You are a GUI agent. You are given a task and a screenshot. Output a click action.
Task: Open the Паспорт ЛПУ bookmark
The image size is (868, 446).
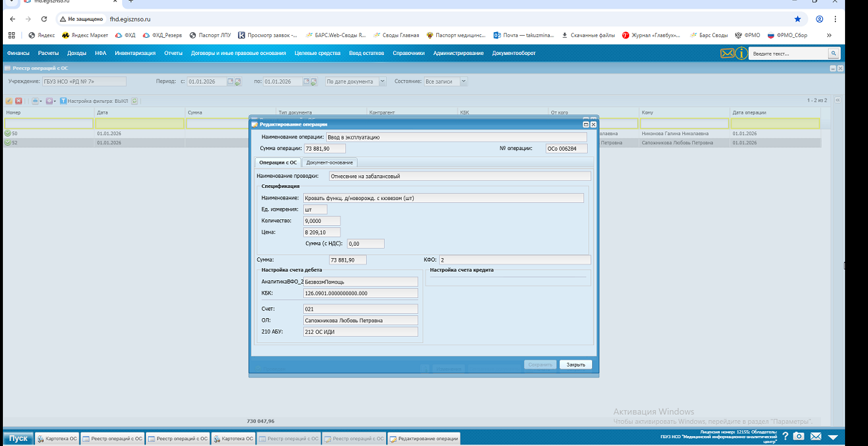[x=209, y=34]
